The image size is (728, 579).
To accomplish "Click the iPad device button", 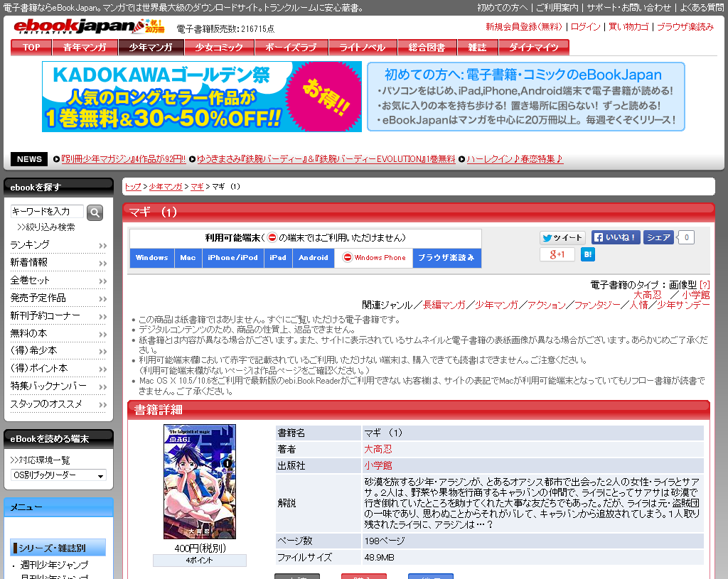I will click(278, 257).
